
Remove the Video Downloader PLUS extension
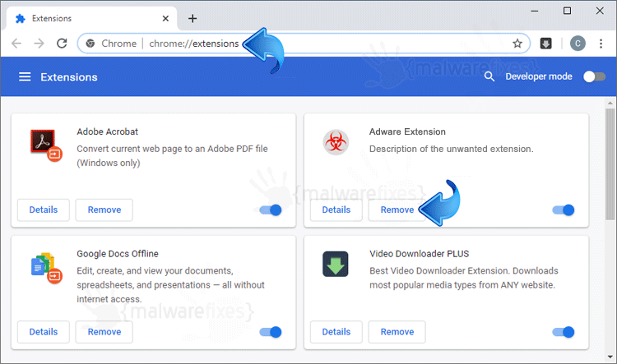coord(397,332)
